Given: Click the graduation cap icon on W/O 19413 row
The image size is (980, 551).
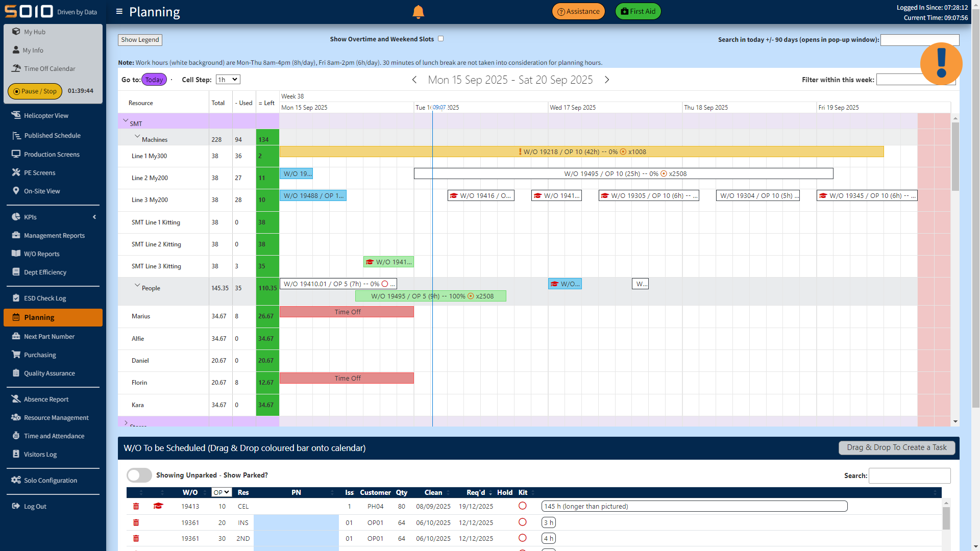Looking at the screenshot, I should (158, 506).
